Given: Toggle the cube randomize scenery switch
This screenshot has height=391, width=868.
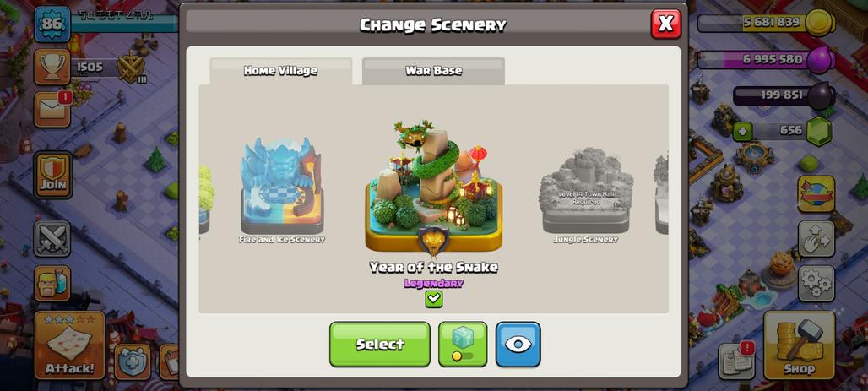Looking at the screenshot, I should [463, 344].
